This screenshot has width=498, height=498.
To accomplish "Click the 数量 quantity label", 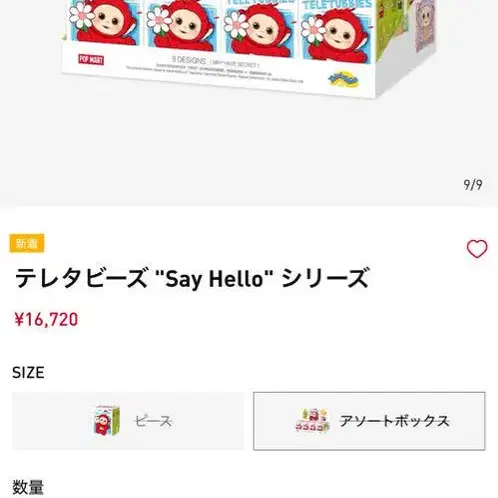I will [x=28, y=487].
